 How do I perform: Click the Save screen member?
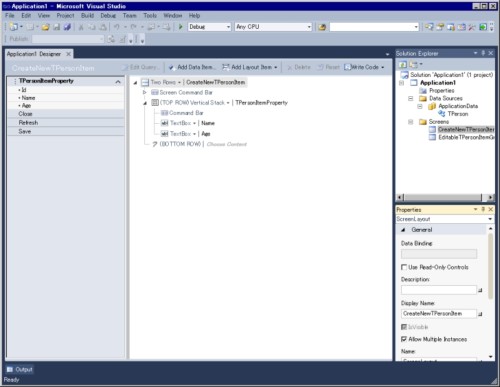click(x=66, y=131)
